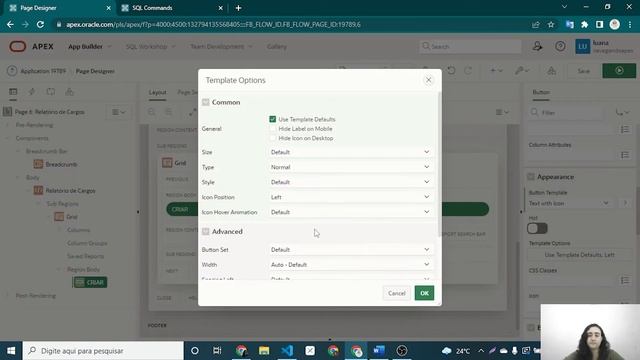Open Chrome three-dot menu

630,24
